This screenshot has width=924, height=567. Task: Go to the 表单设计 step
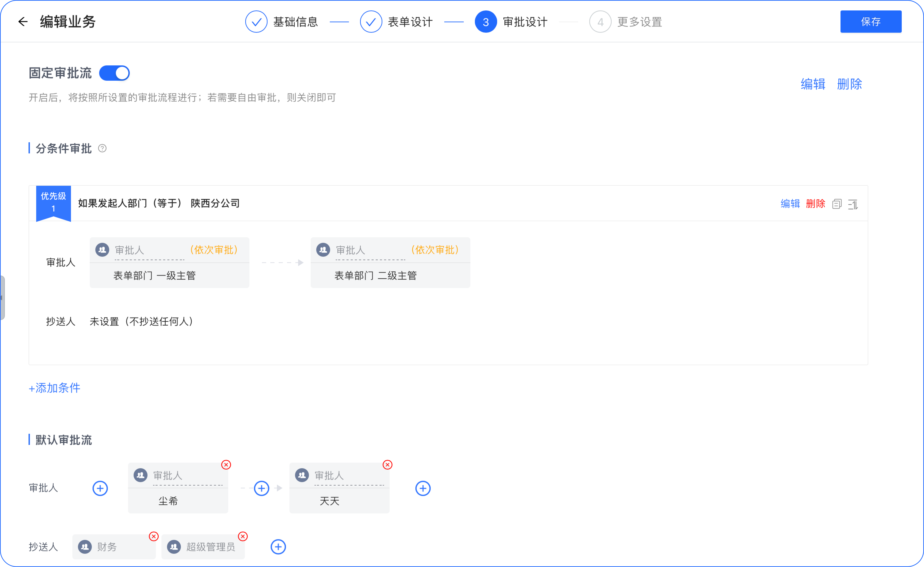[x=396, y=22]
